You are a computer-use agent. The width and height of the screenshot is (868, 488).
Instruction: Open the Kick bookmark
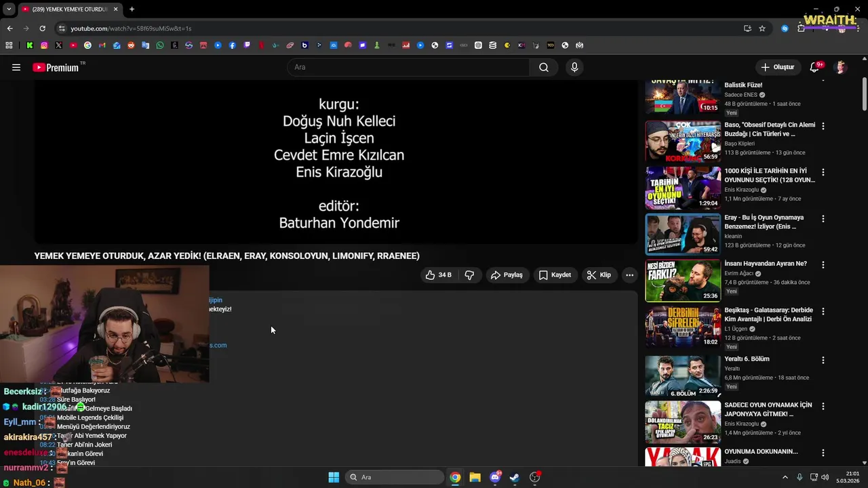(30, 45)
